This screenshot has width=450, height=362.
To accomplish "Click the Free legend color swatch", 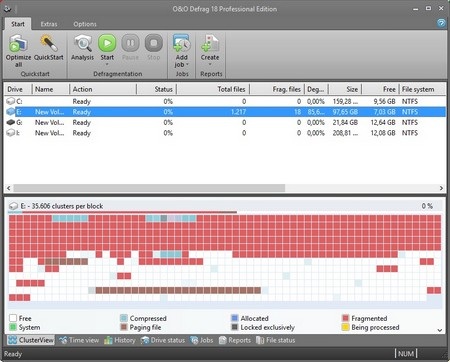I will tap(13, 318).
